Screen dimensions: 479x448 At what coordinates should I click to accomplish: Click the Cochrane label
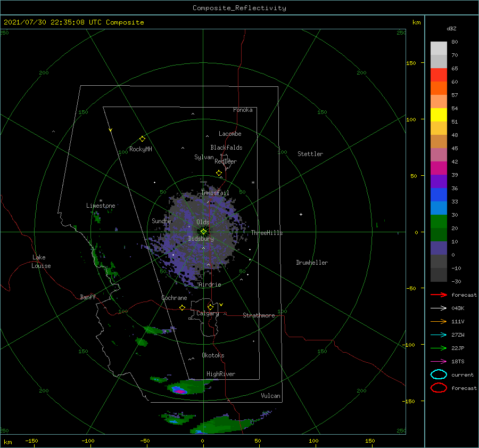[174, 298]
